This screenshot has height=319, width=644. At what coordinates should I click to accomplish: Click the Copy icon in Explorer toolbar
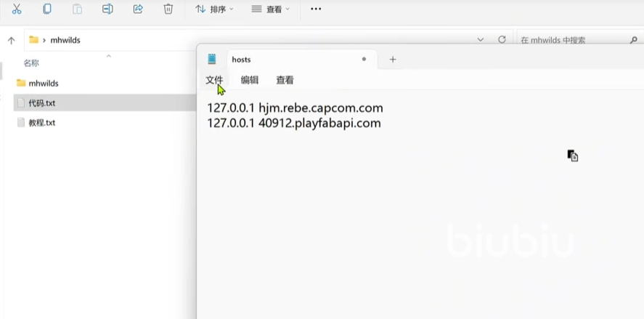coord(47,9)
